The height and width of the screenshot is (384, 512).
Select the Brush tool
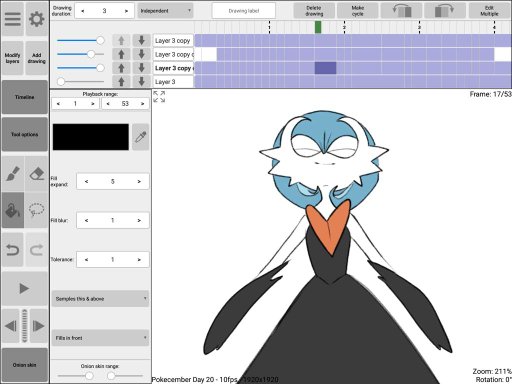point(13,174)
